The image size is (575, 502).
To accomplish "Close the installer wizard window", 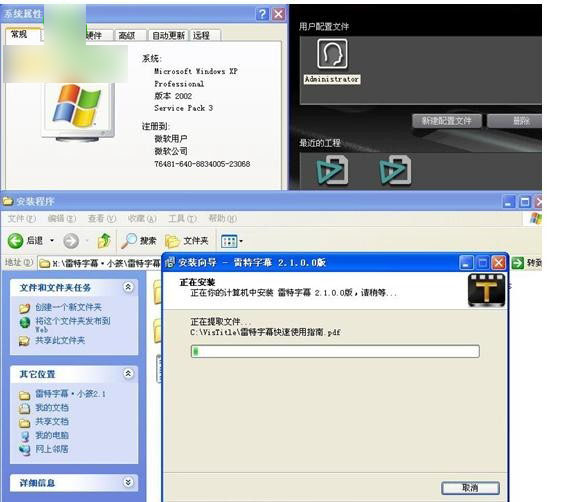I will coord(498,263).
